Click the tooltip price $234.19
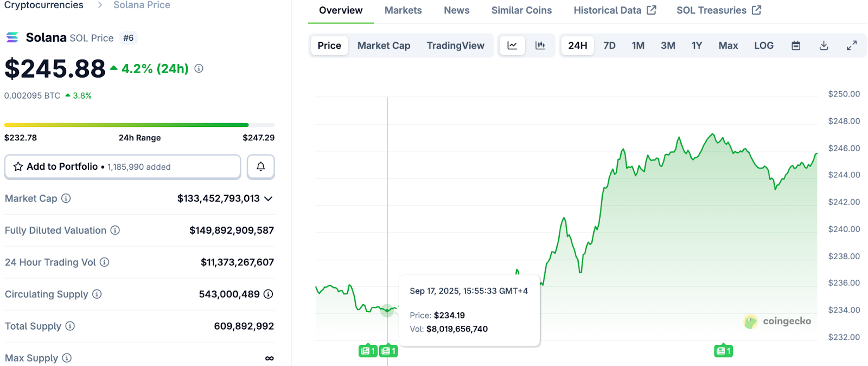The width and height of the screenshot is (868, 366). (449, 316)
